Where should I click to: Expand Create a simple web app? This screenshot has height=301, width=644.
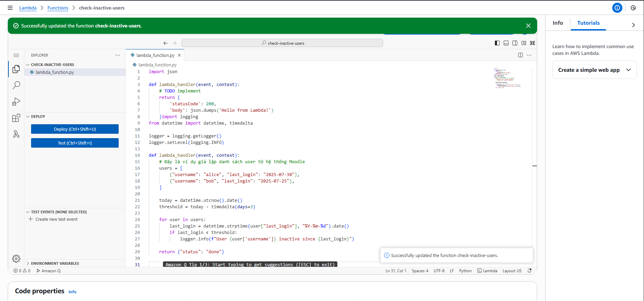[x=594, y=70]
